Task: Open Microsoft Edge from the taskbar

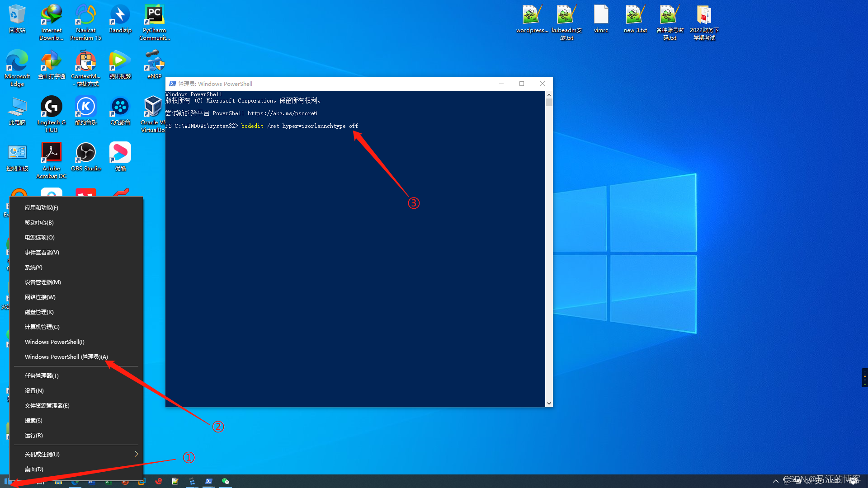Action: (75, 481)
